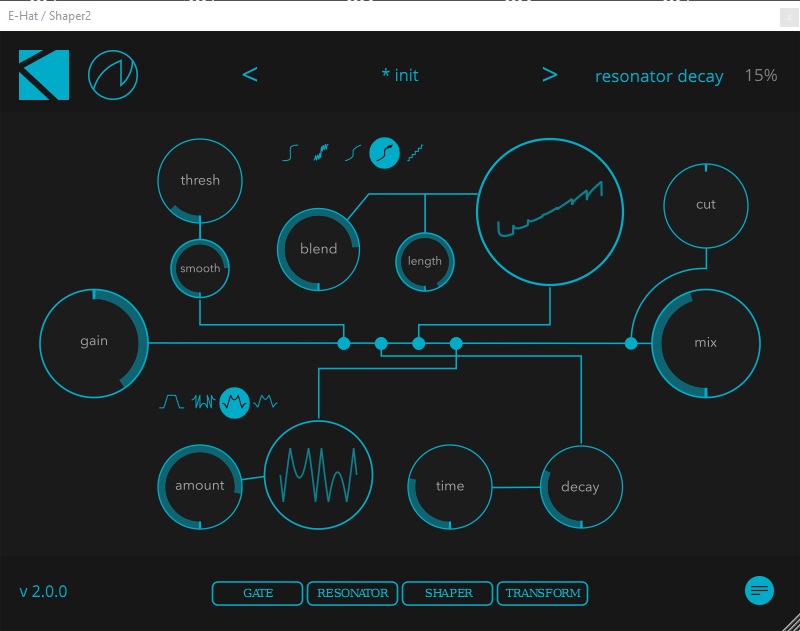
Task: Select the dense zigzag resonator shape icon
Action: point(203,402)
